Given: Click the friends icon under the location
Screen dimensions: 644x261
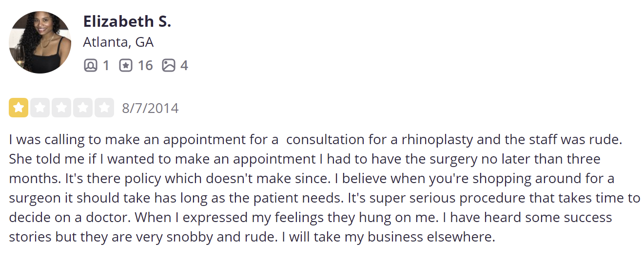Looking at the screenshot, I should pyautogui.click(x=90, y=65).
